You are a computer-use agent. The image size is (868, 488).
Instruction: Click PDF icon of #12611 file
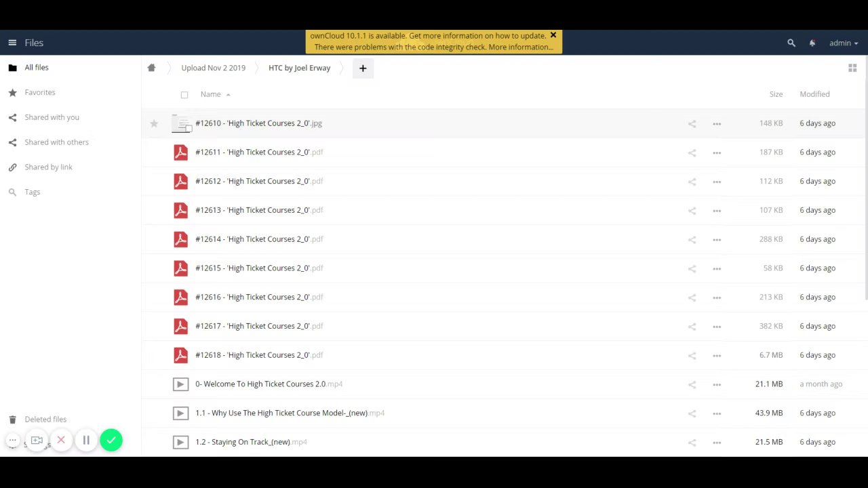point(180,152)
